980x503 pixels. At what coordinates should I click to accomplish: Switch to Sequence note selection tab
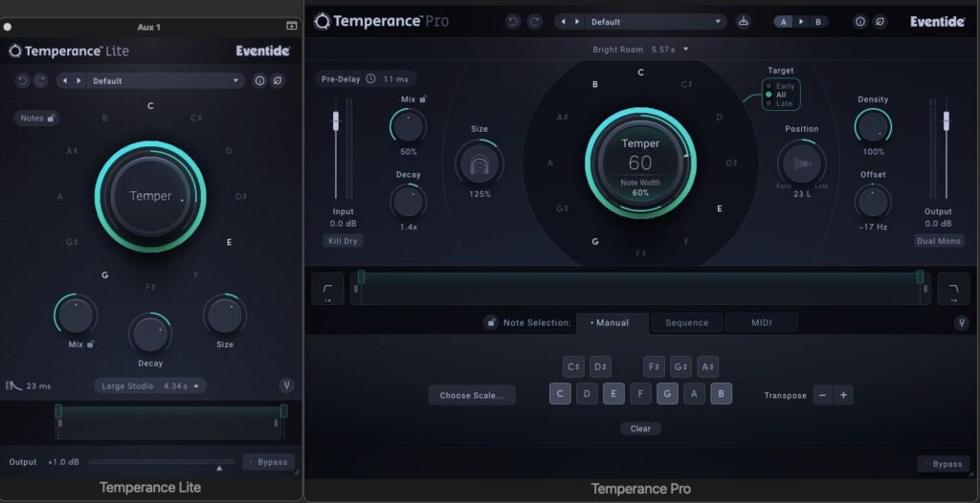[687, 323]
